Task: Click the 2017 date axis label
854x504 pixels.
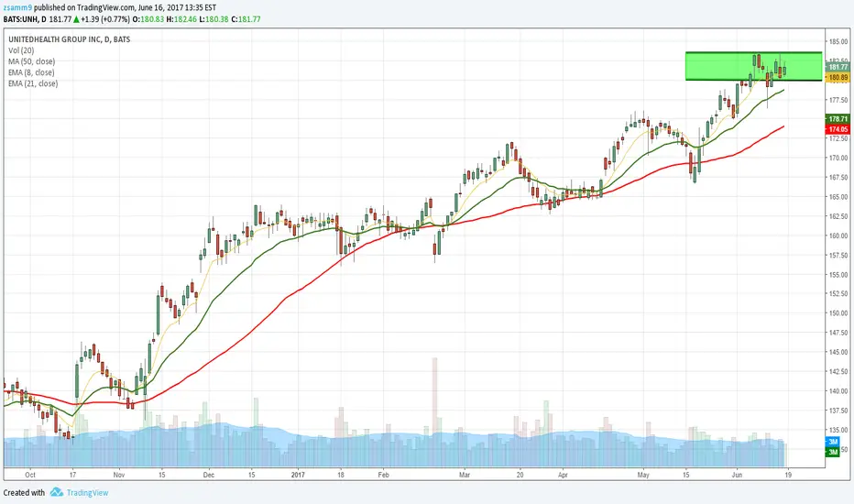Action: [x=298, y=475]
